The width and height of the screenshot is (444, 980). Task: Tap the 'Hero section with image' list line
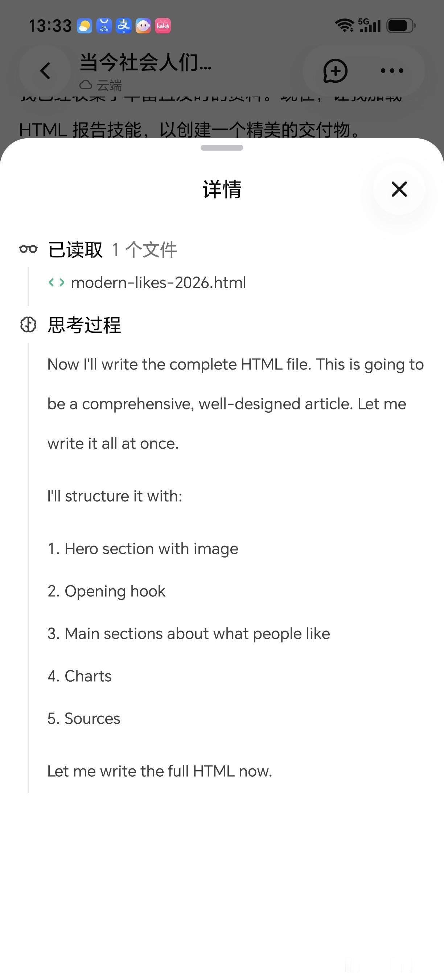point(143,549)
